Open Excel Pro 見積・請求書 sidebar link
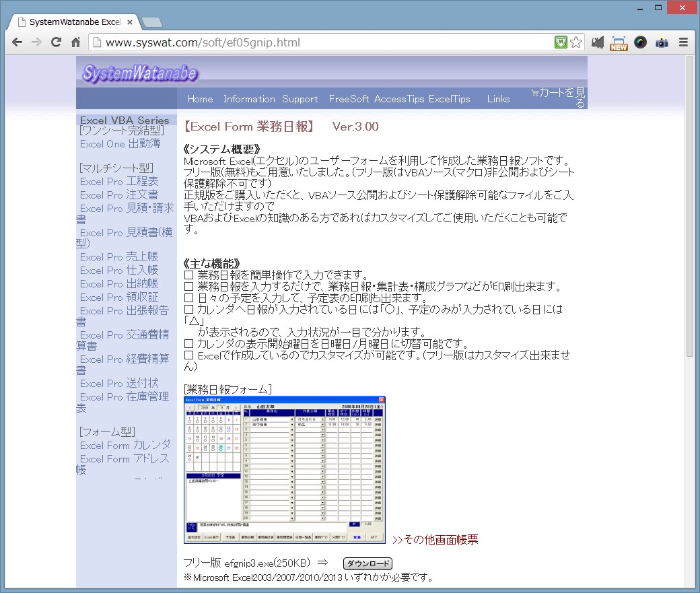 (x=125, y=213)
